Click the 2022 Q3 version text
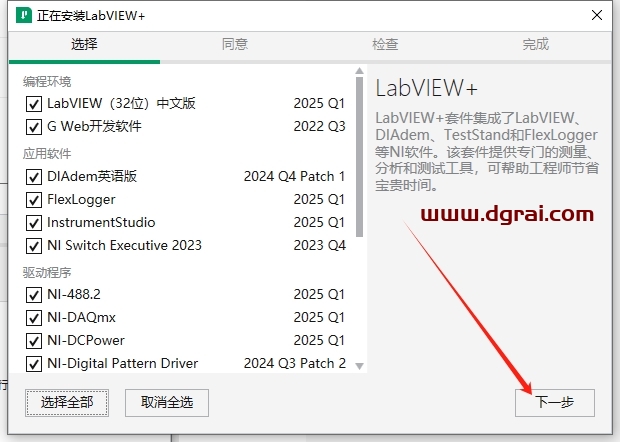Image resolution: width=620 pixels, height=442 pixels. (319, 127)
